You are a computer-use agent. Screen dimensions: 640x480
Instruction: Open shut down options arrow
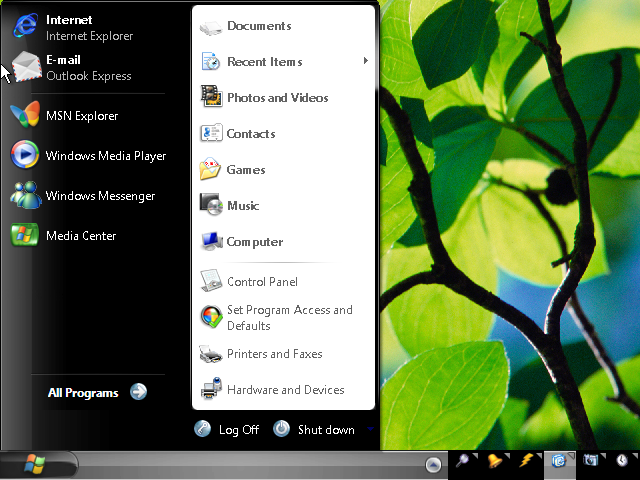click(x=370, y=429)
